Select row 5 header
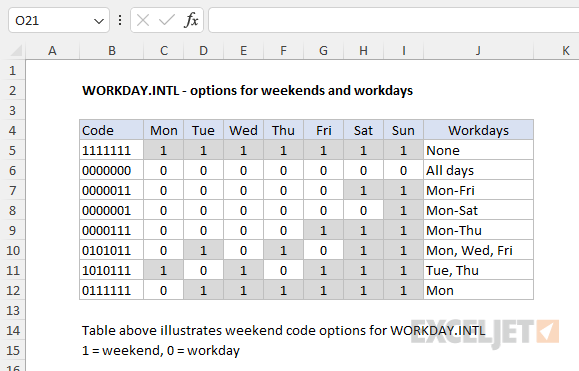 click(x=13, y=150)
